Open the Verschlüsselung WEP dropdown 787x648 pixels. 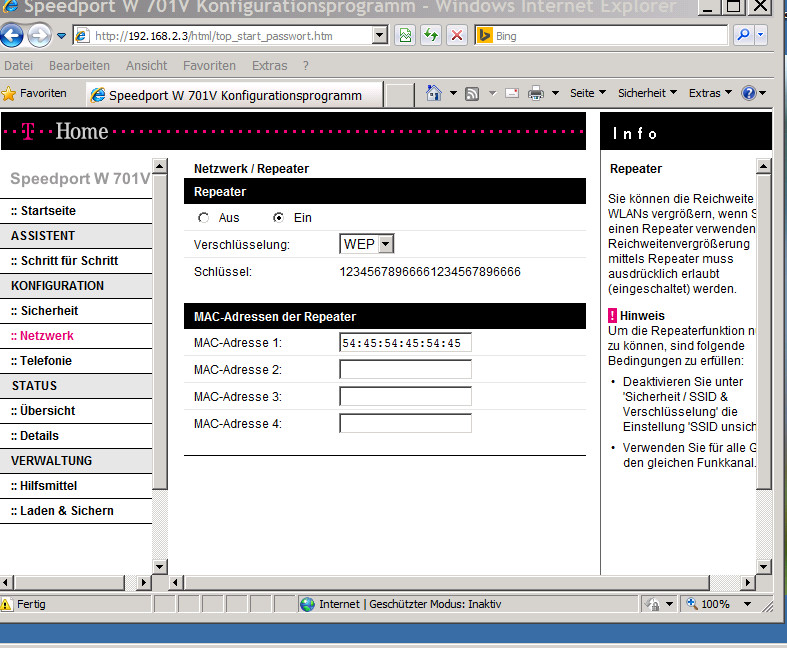[x=366, y=244]
